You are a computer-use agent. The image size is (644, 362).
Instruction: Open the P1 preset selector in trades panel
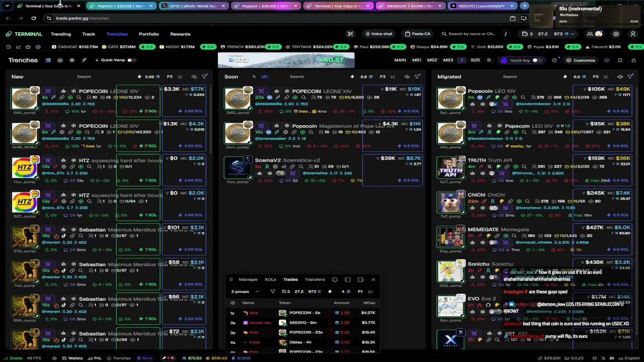click(x=360, y=292)
